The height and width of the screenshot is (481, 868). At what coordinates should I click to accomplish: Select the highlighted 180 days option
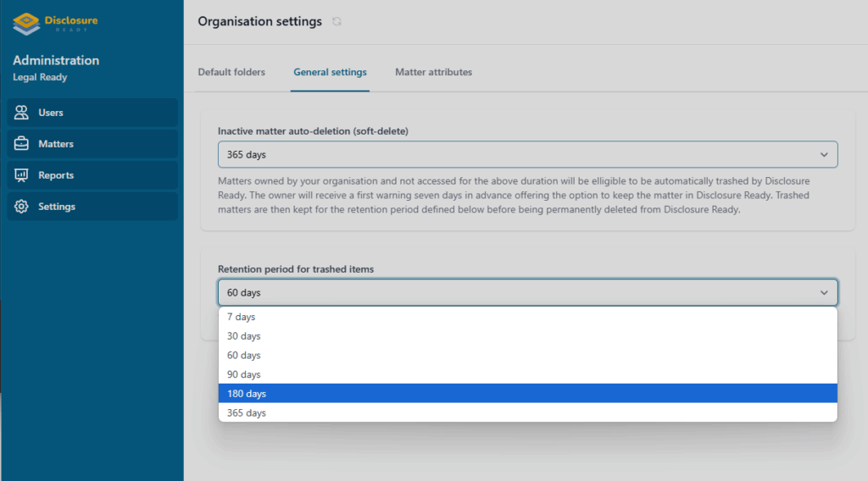click(246, 394)
